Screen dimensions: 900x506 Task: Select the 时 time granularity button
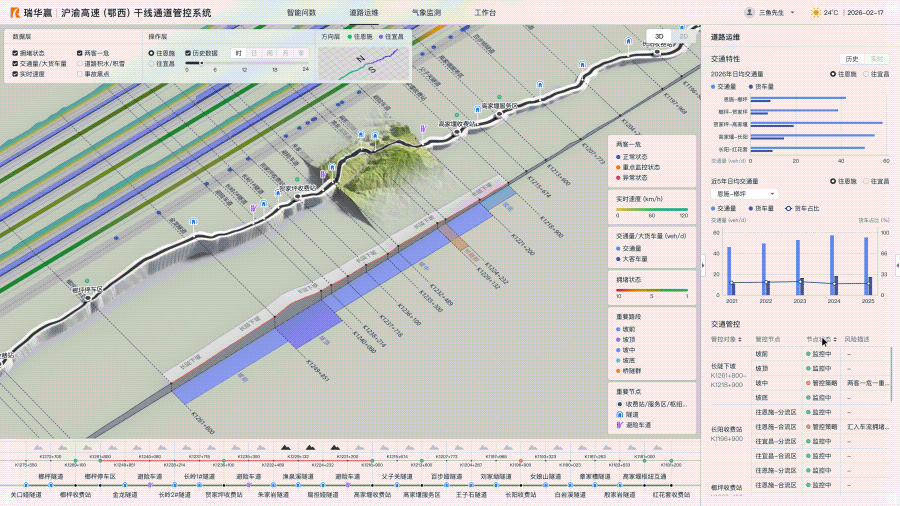click(239, 53)
